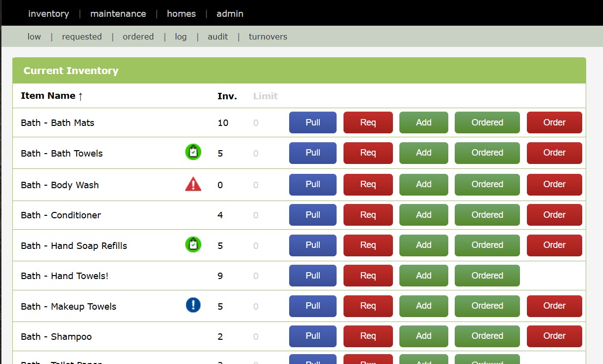Image resolution: width=603 pixels, height=364 pixels.
Task: Go to the admin section
Action: [x=230, y=14]
